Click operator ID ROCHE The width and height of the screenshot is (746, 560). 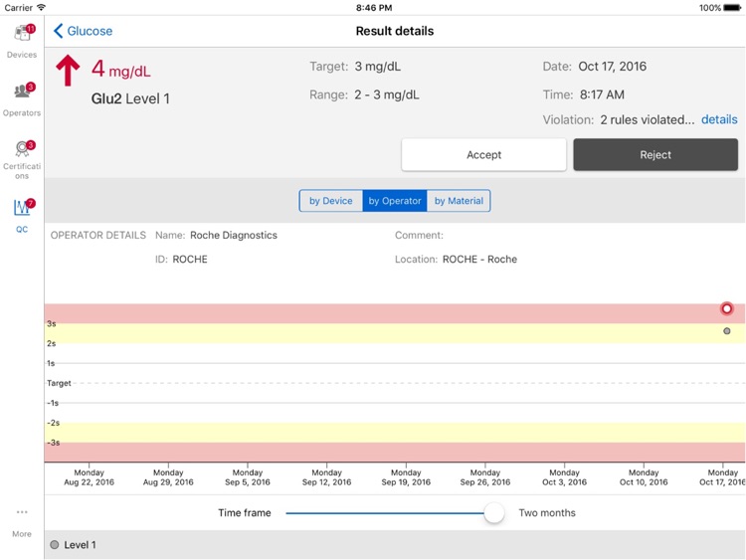coord(190,260)
